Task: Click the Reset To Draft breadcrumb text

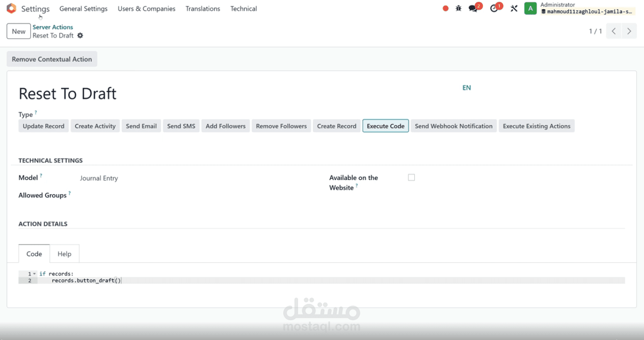Action: click(x=53, y=36)
